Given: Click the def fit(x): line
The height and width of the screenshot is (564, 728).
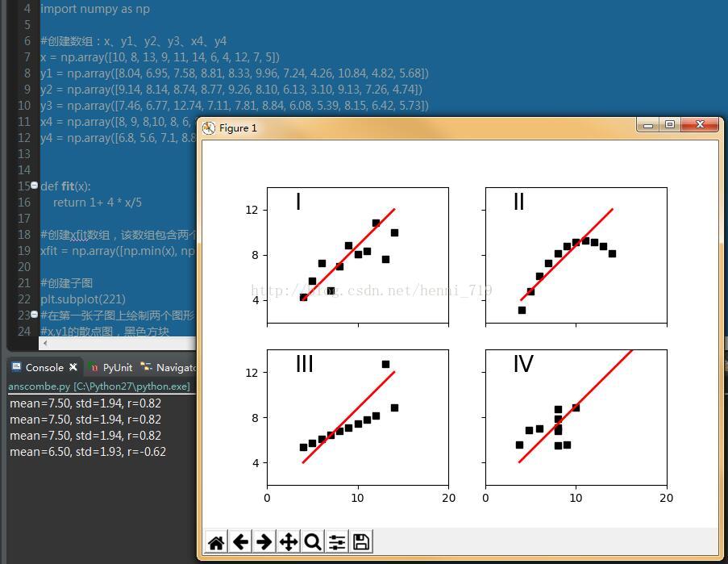Looking at the screenshot, I should click(65, 186).
